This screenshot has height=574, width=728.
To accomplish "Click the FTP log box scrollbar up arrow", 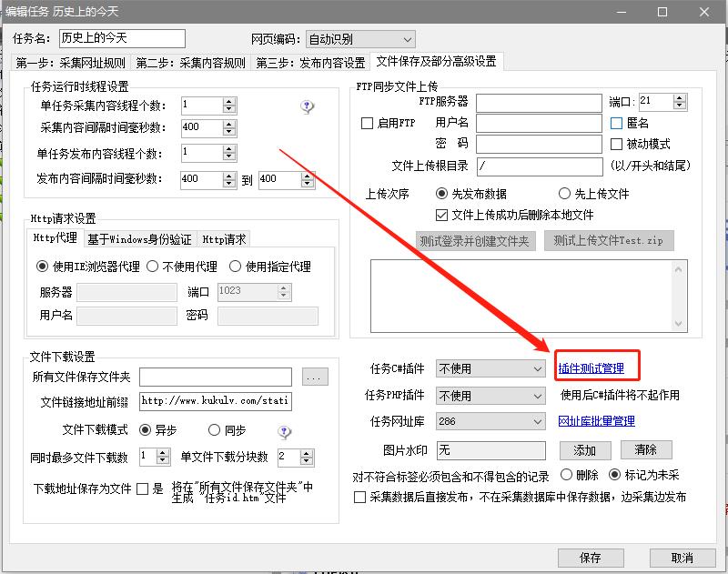I will (678, 269).
